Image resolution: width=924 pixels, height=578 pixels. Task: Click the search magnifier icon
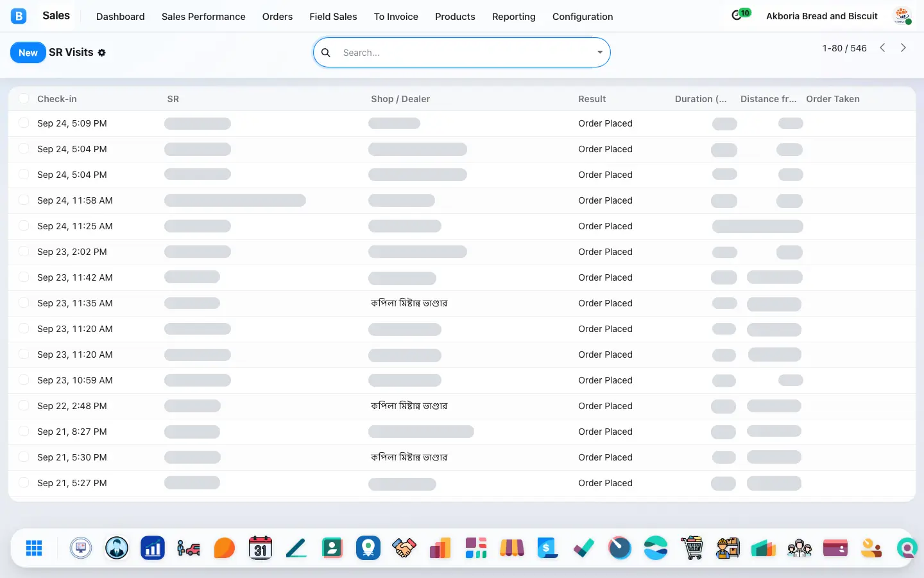[x=326, y=53]
